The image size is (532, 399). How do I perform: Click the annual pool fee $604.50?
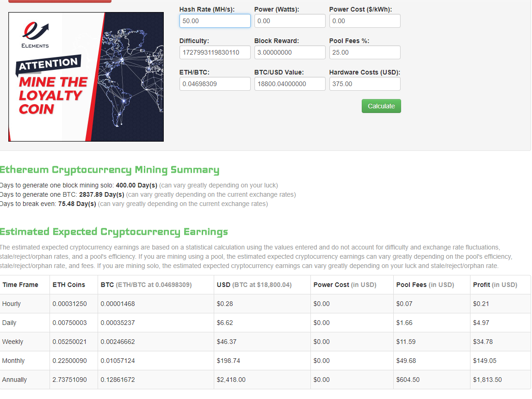click(x=408, y=380)
